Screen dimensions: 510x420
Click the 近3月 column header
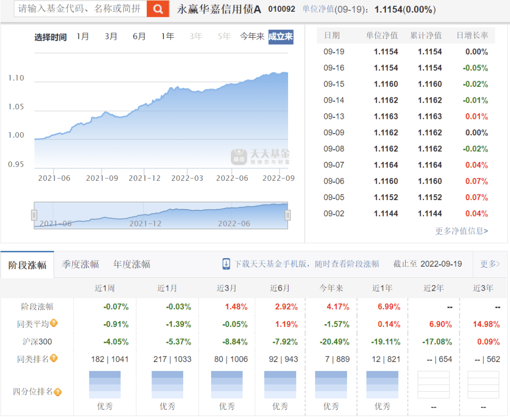[x=226, y=288]
